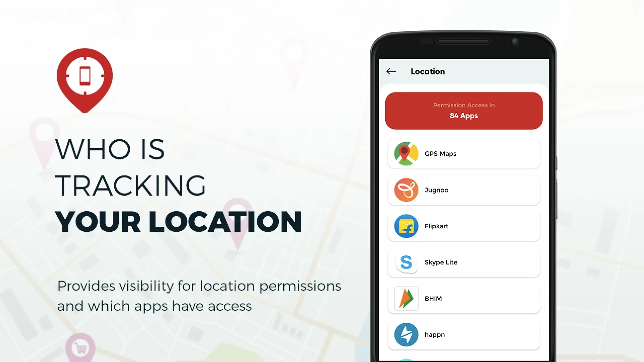This screenshot has width=644, height=362.
Task: Tap the Permission Access 84 Apps button
Action: [x=464, y=111]
